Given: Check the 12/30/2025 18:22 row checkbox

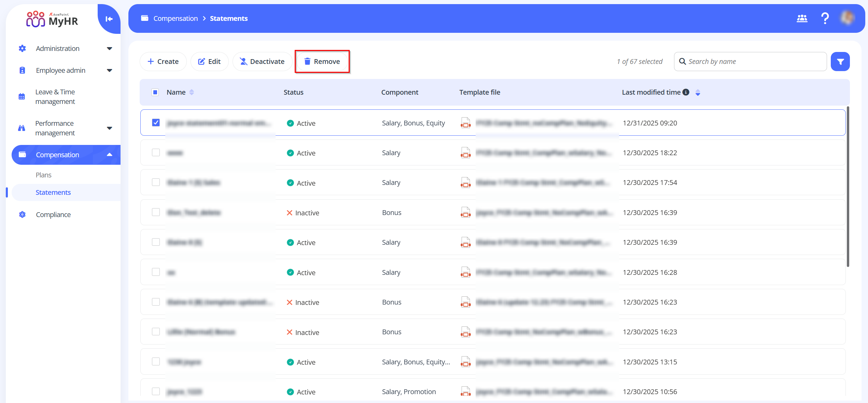Looking at the screenshot, I should click(156, 152).
